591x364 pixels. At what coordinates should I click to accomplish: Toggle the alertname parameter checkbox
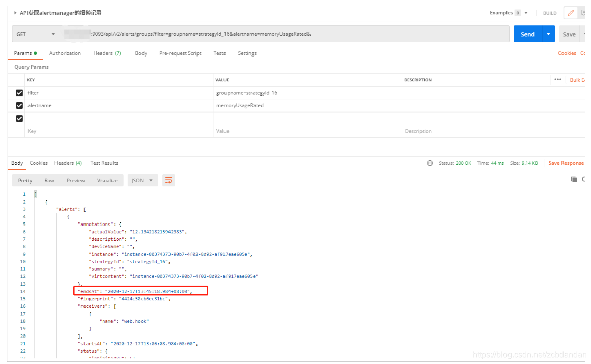[x=19, y=105]
